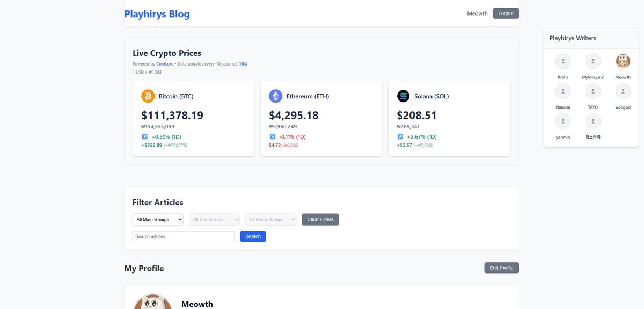This screenshot has width=644, height=309.
Task: Click the -0.11% (1D) change text
Action: [x=292, y=137]
